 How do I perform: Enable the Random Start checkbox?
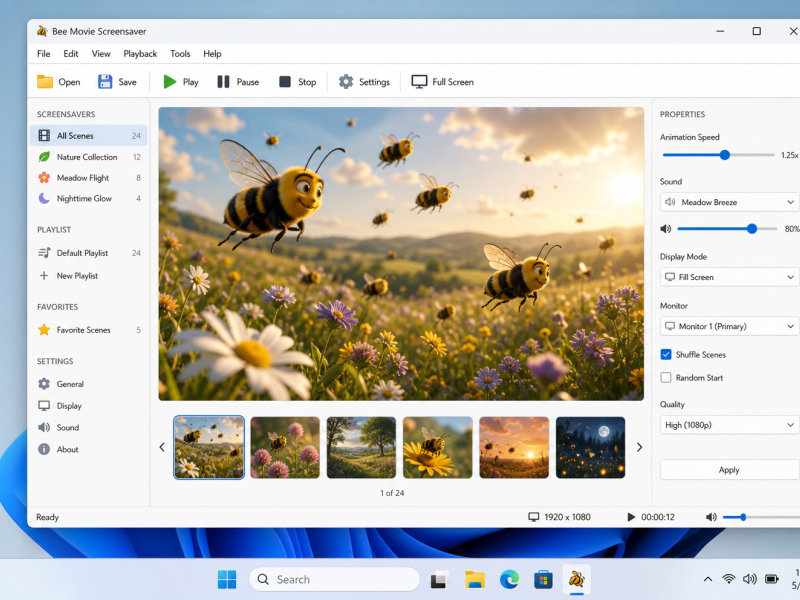click(x=666, y=378)
